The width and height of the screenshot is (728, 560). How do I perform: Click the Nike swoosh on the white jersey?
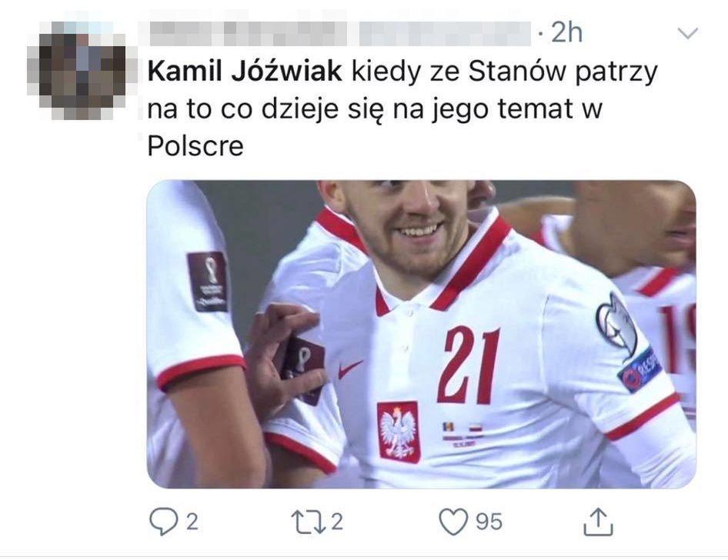tap(351, 369)
